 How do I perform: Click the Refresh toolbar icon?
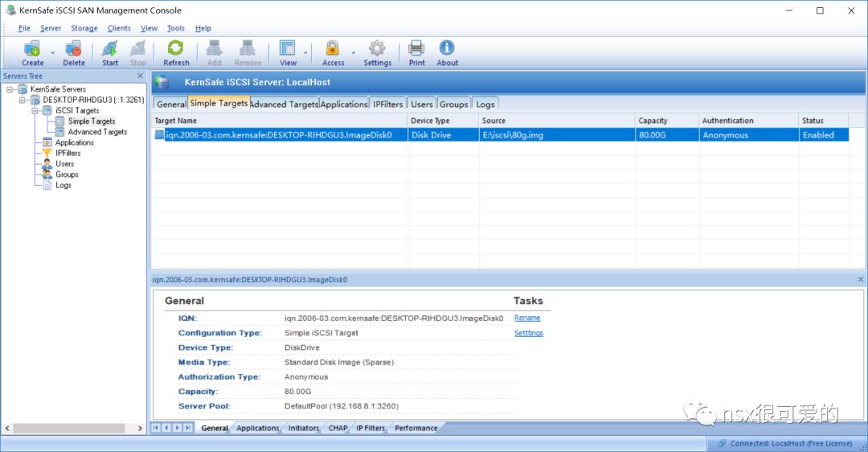click(176, 49)
